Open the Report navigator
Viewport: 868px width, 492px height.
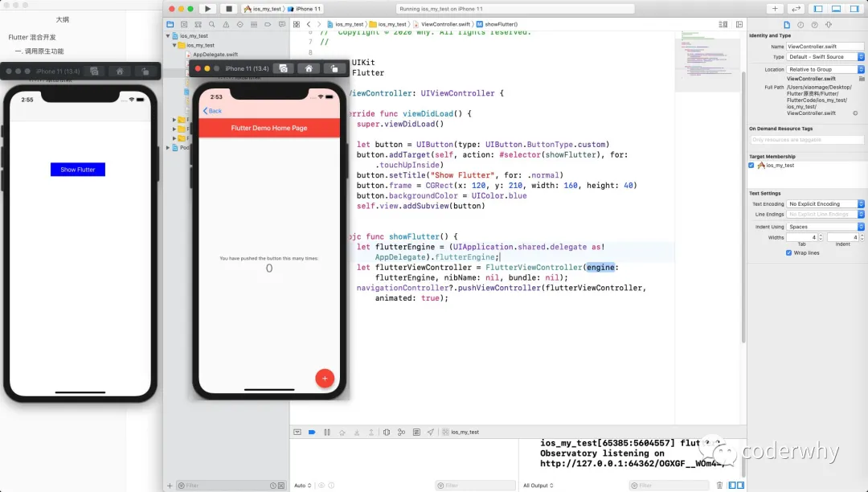pyautogui.click(x=282, y=24)
